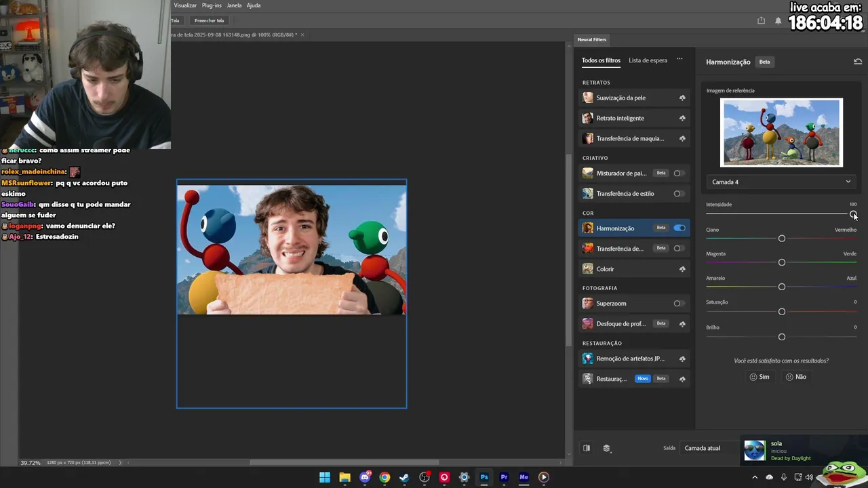Click the Amarelo-Azul slider handle
868x488 pixels.
coord(782,287)
